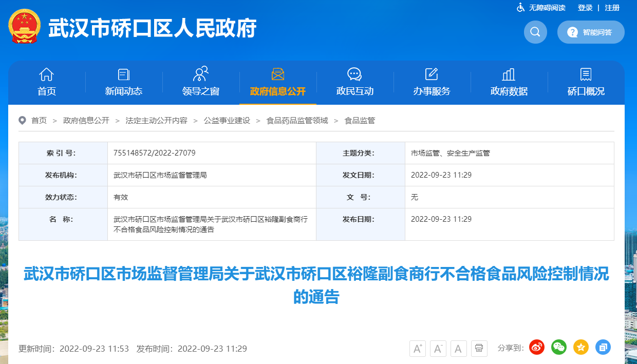The image size is (637, 364).
Task: Share to Weibo icon
Action: [x=537, y=348]
